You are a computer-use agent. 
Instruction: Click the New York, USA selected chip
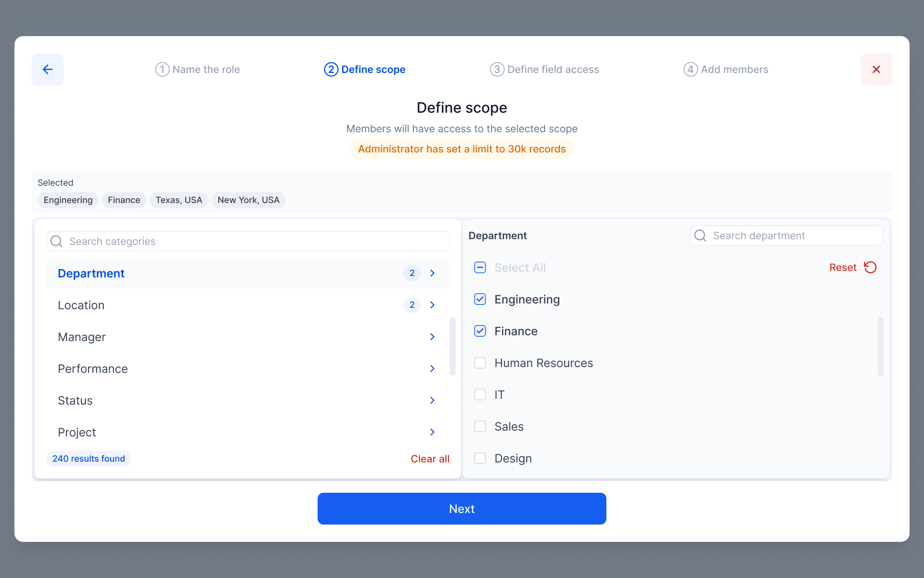click(x=249, y=200)
